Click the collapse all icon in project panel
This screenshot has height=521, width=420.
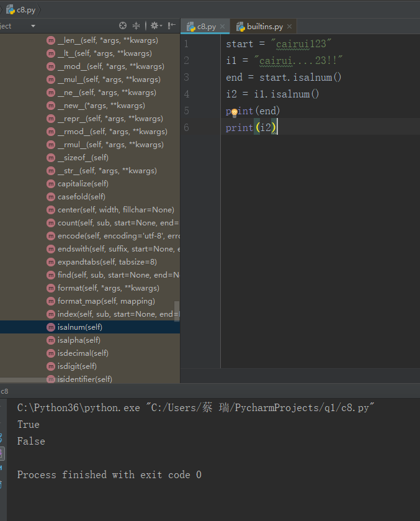pyautogui.click(x=136, y=25)
